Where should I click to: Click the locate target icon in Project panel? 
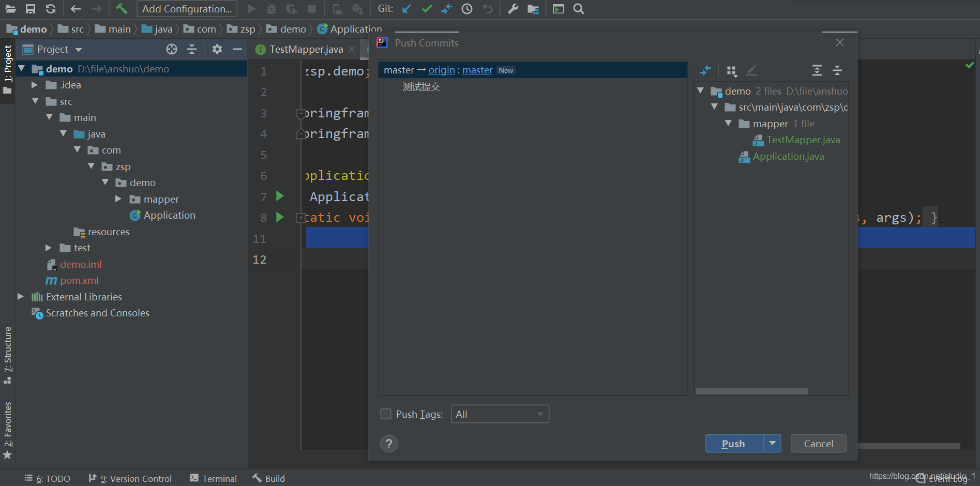(172, 49)
